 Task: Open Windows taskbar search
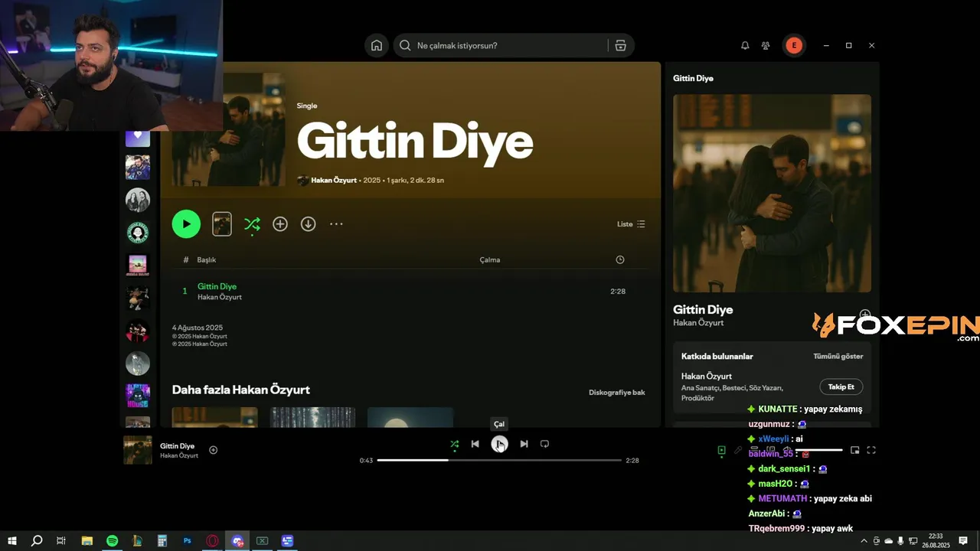(x=37, y=541)
